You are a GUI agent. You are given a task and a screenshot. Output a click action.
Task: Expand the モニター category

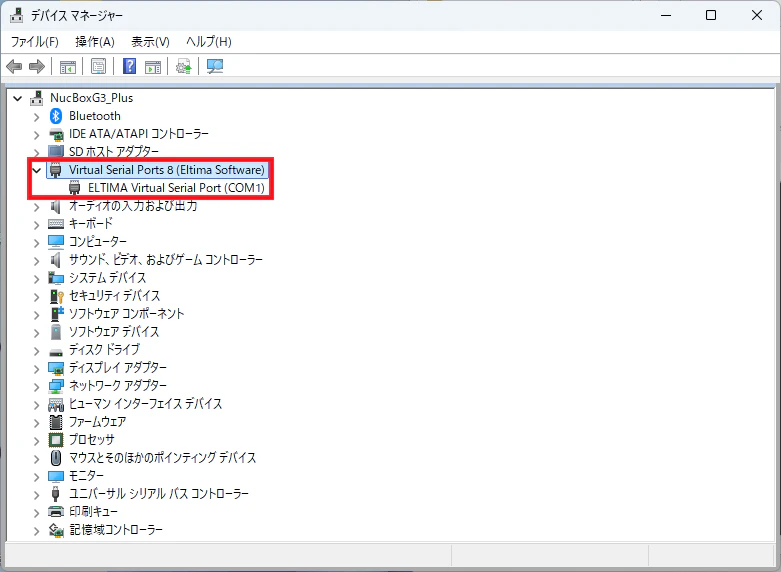[x=36, y=476]
